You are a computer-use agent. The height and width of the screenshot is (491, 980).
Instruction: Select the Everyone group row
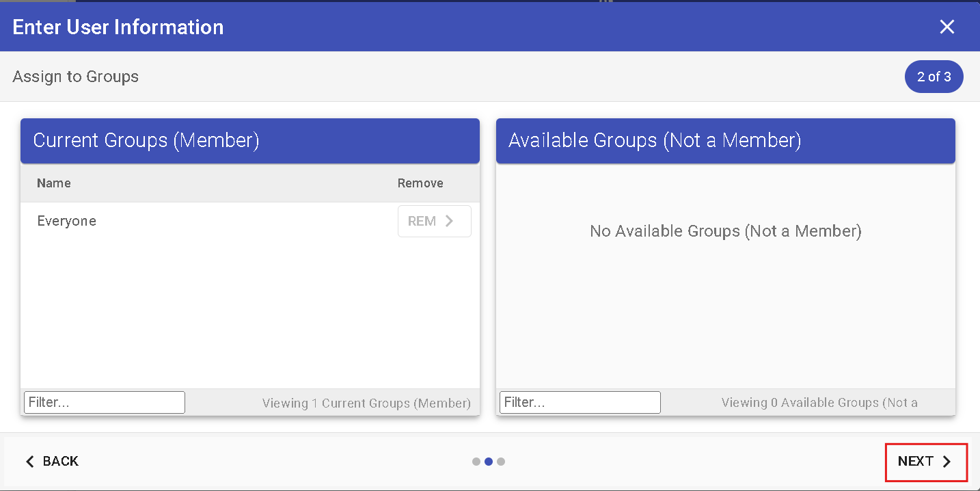(66, 221)
